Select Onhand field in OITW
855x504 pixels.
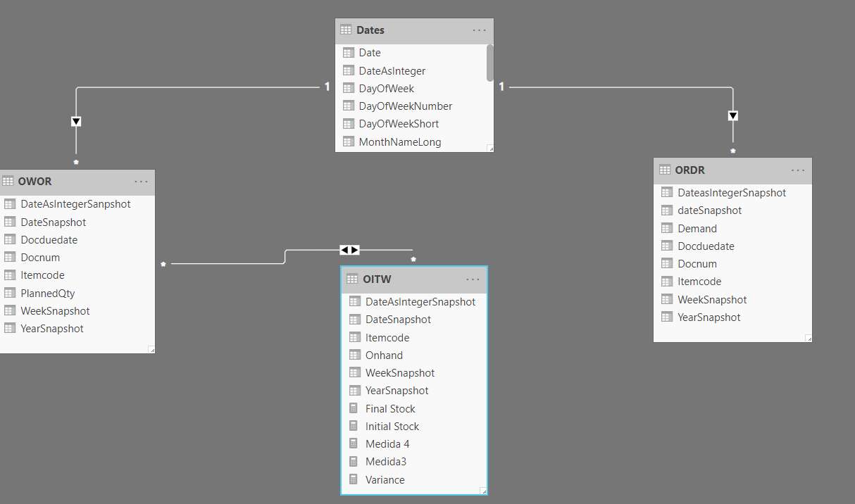[x=414, y=355]
